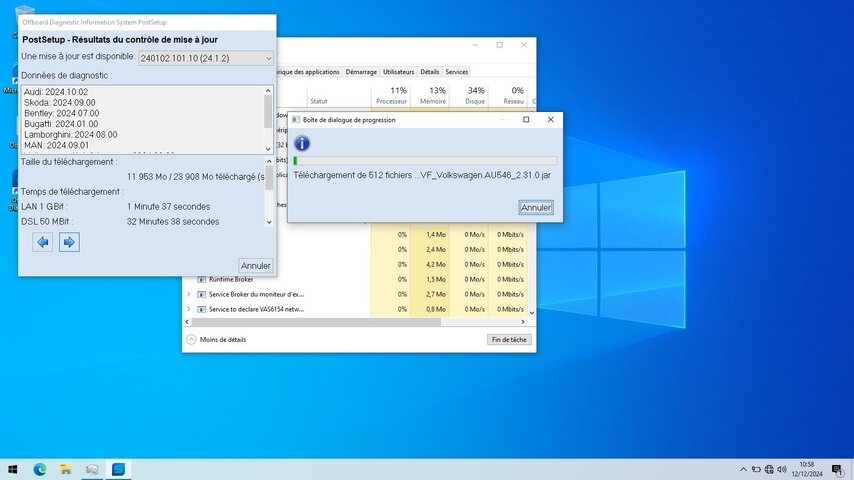Sort by Mémoire column in Task Manager

tap(430, 95)
